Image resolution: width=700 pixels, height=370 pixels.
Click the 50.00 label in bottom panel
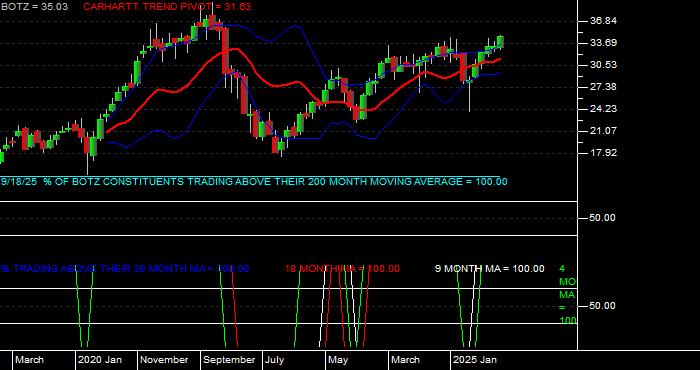tap(604, 306)
